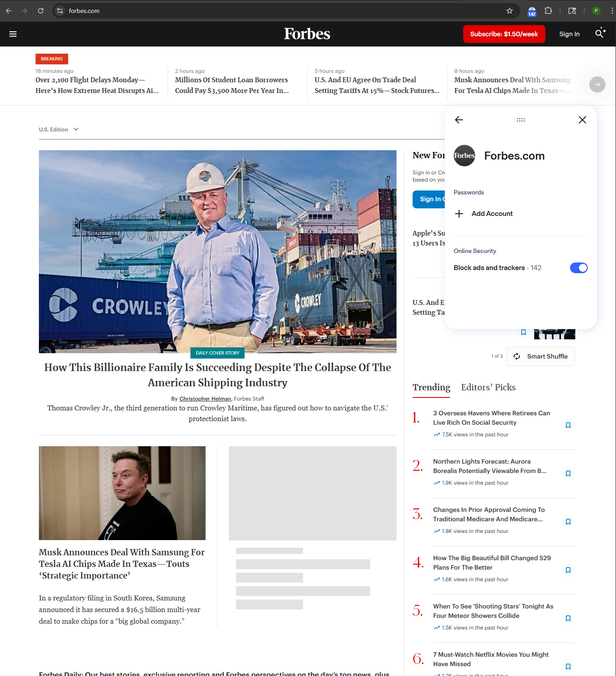
Task: Click the blue Sign In button in sidebar
Action: (x=429, y=199)
